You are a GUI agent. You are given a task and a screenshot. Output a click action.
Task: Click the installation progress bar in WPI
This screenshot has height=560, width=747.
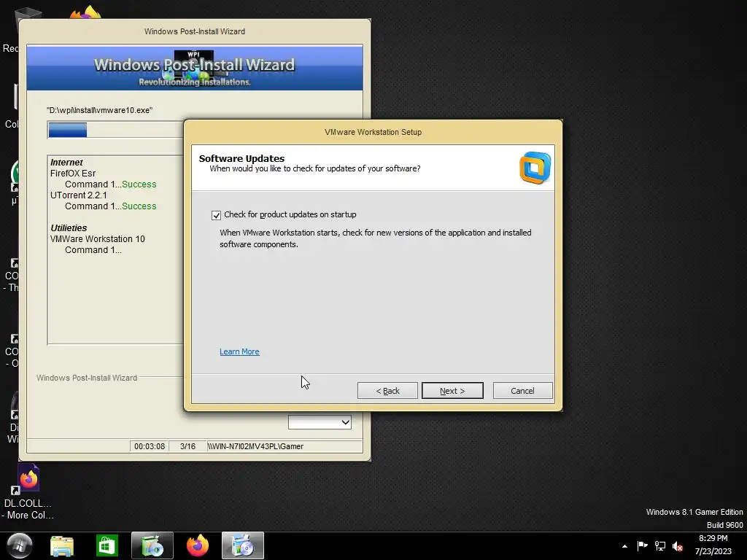pos(115,130)
